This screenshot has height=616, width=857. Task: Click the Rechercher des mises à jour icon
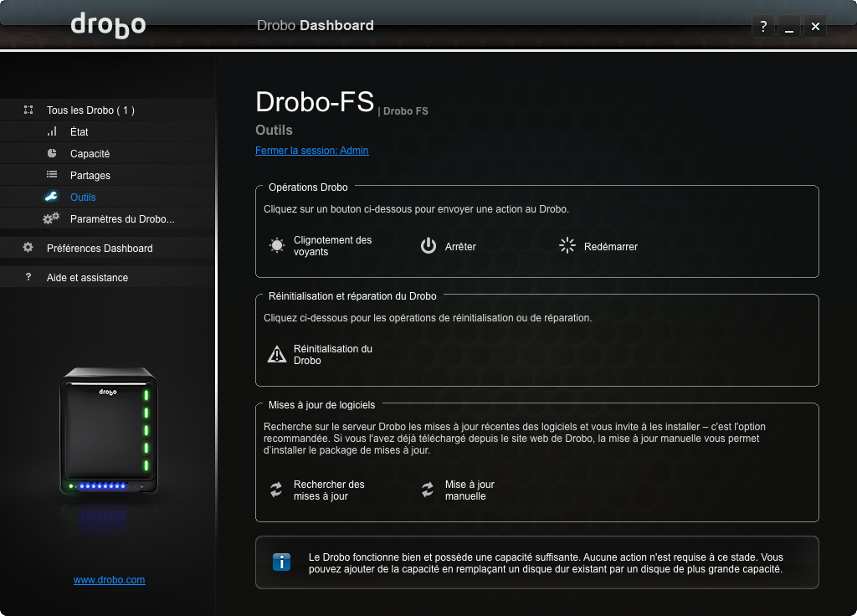click(x=276, y=490)
